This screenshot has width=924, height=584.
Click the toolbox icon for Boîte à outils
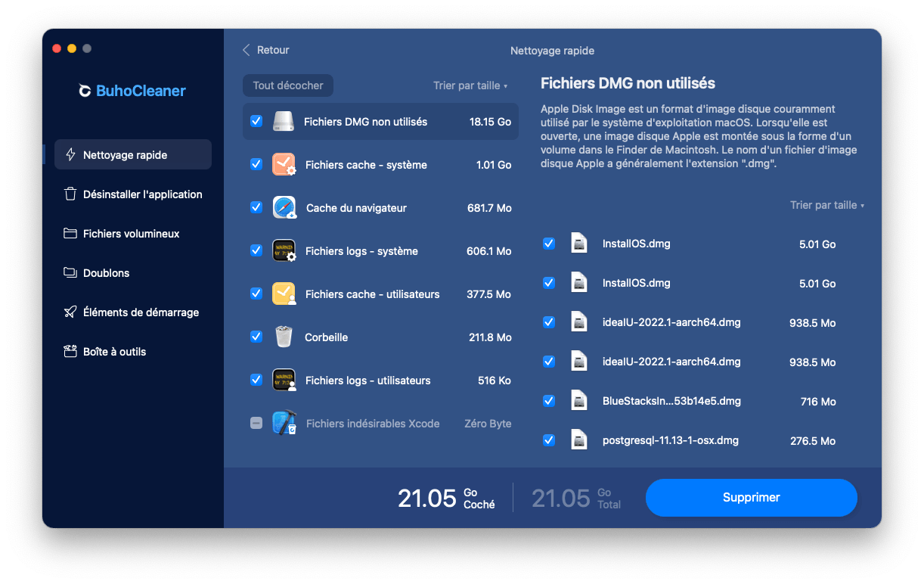coord(70,351)
